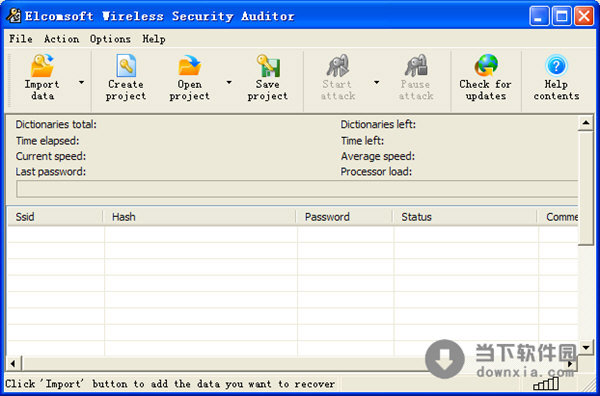Close the Wireless Security Auditor window
600x396 pixels.
(584, 16)
